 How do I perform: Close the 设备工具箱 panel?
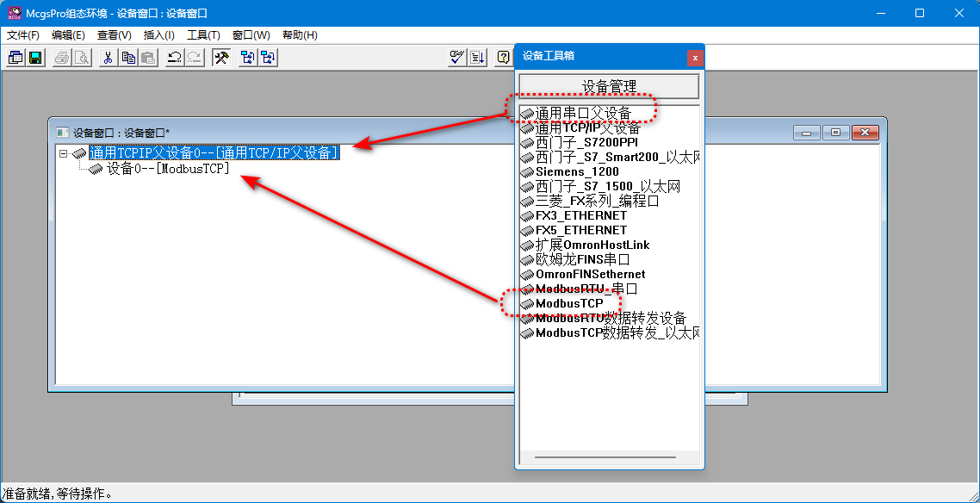[x=695, y=58]
